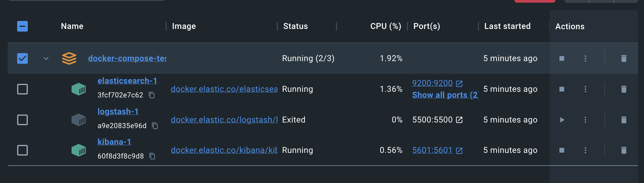Collapse the docker-compose stack group
Viewport: 644px width, 183px height.
(46, 58)
